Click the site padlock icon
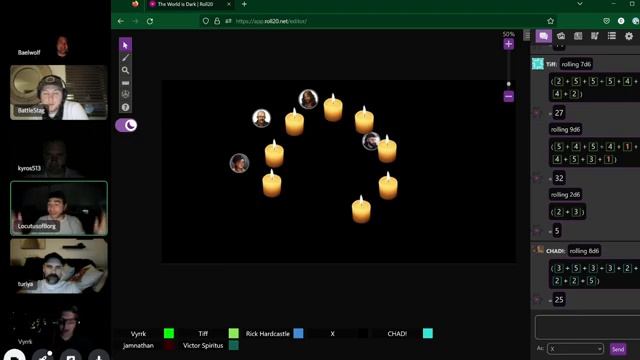 point(217,21)
